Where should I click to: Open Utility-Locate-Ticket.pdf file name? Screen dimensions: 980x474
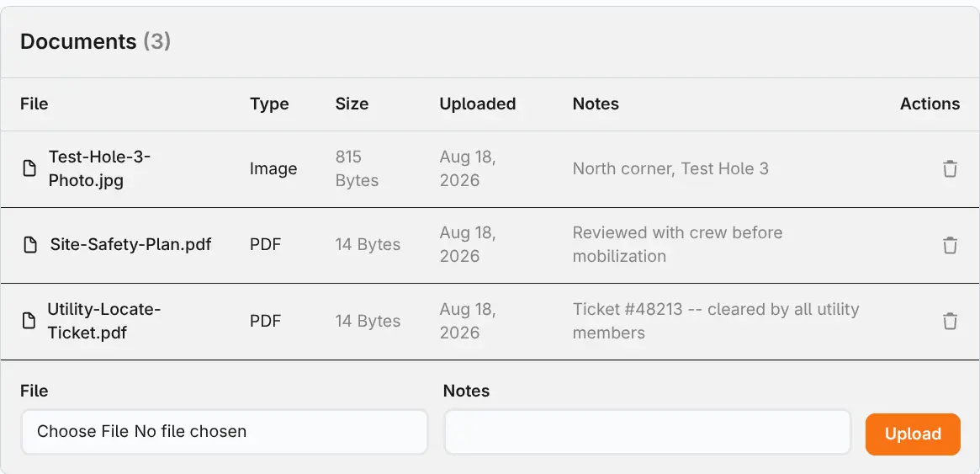pyautogui.click(x=104, y=321)
